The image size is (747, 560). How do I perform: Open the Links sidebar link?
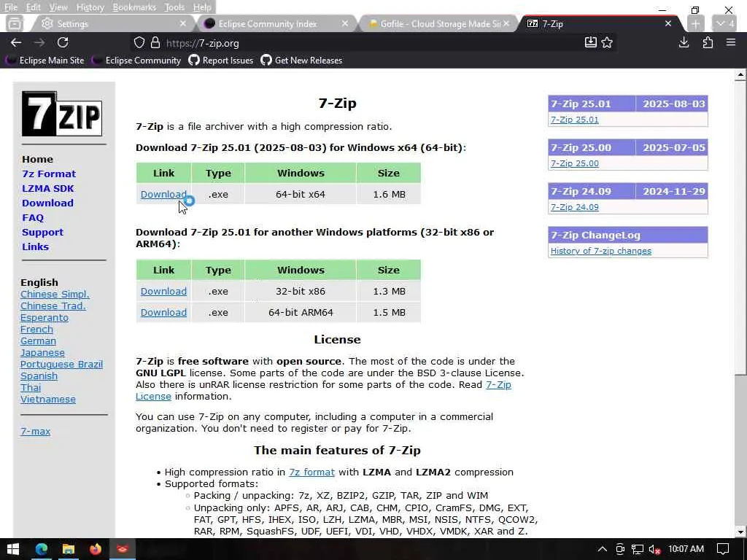tap(35, 246)
